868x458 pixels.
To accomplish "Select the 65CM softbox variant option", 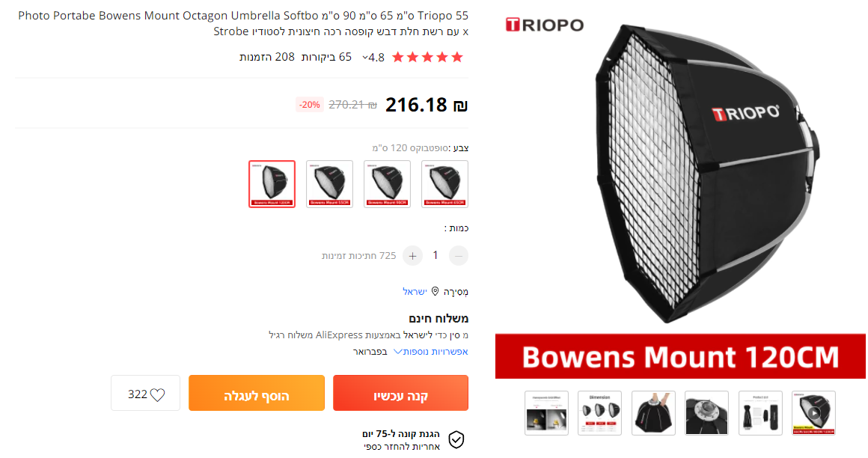I will 444,184.
